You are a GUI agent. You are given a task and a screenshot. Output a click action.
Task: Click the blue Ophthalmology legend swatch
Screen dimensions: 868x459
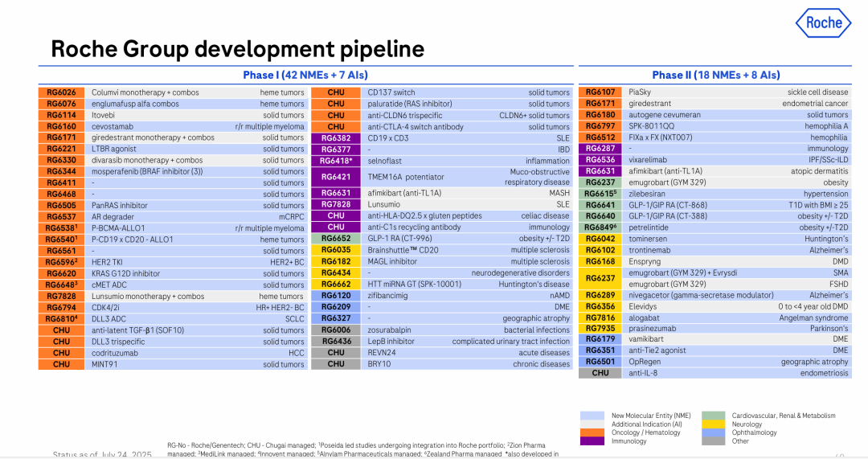(x=713, y=433)
